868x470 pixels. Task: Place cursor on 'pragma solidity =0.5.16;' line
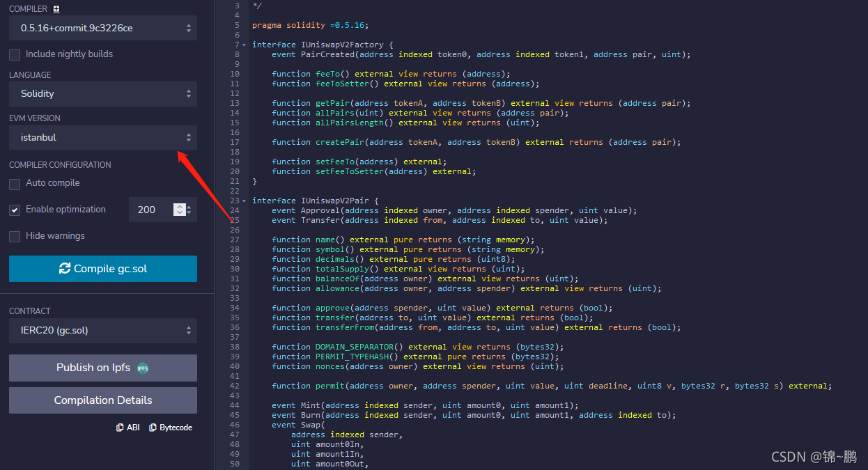tap(310, 25)
